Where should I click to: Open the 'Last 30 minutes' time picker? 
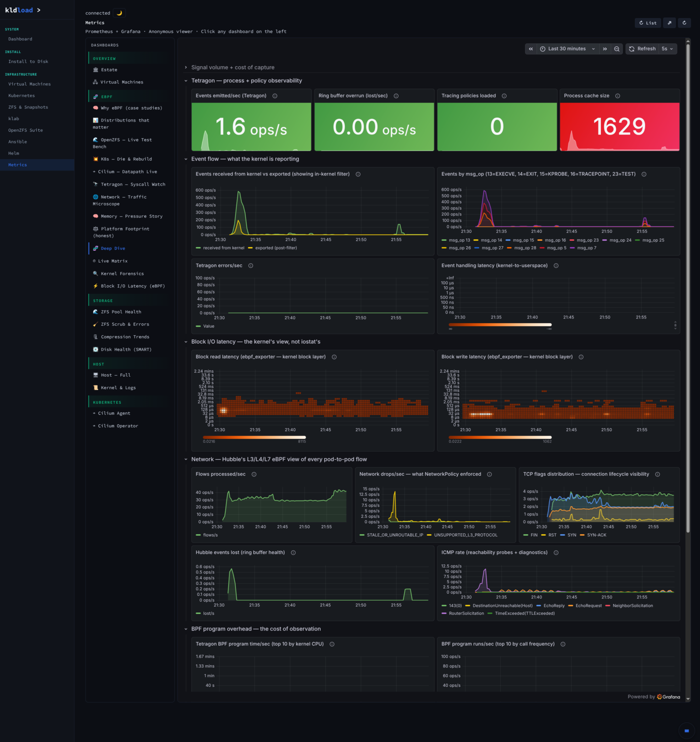pyautogui.click(x=567, y=49)
